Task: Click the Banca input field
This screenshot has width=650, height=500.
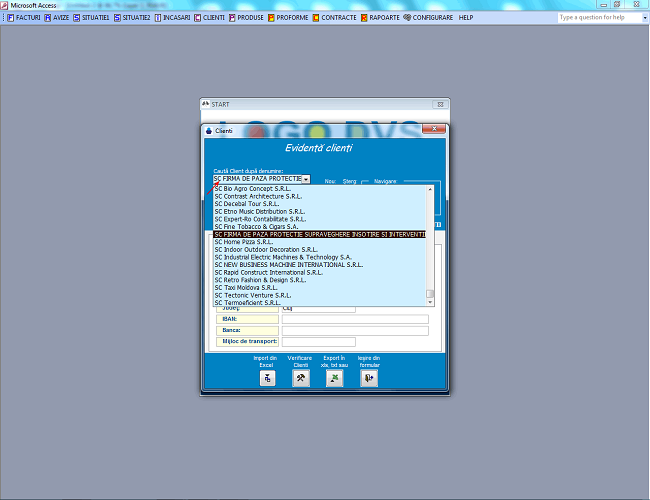Action: click(x=355, y=330)
